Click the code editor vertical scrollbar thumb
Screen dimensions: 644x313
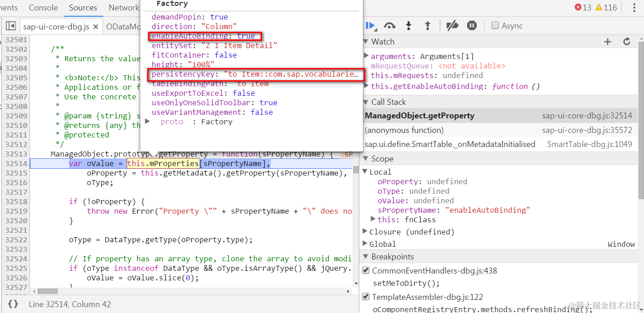[x=356, y=170]
